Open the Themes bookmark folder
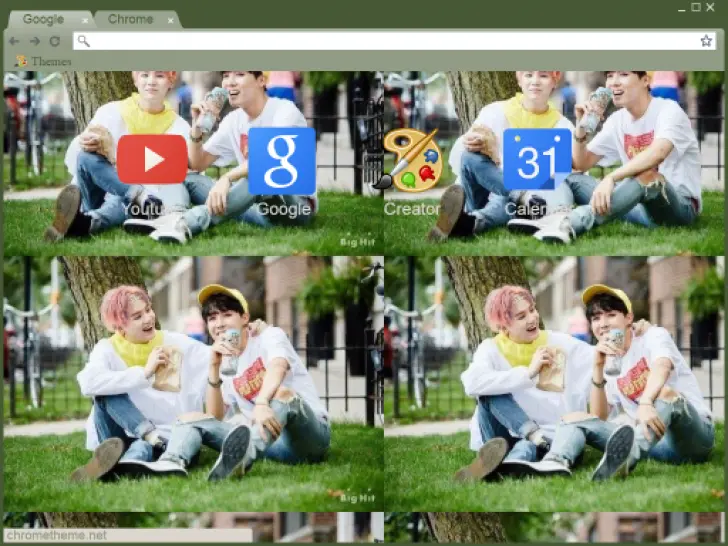 (42, 61)
